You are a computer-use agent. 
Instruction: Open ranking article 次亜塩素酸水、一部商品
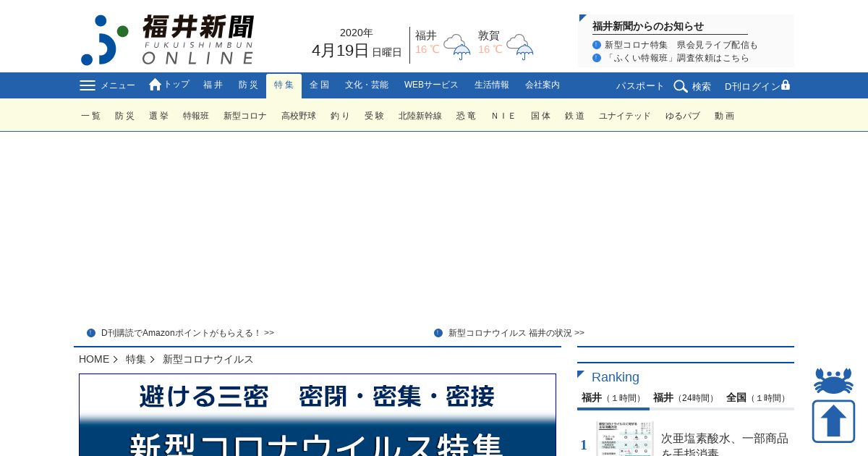[725, 445]
